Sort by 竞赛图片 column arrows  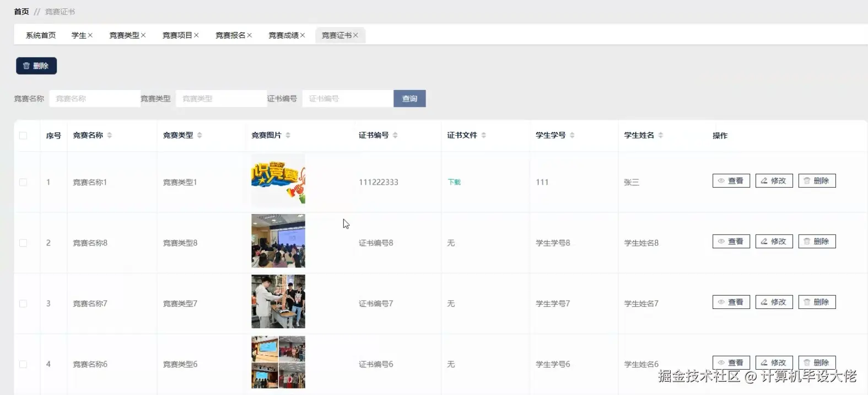click(288, 135)
